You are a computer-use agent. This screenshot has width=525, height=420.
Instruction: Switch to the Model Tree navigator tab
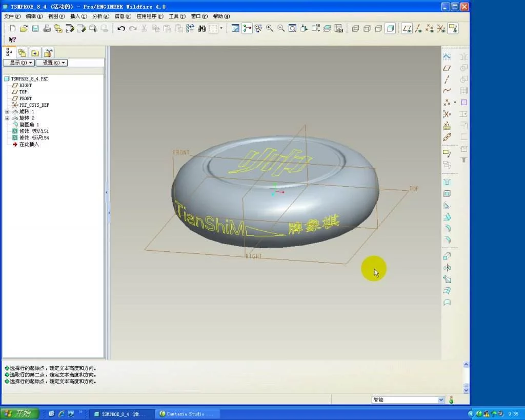point(9,52)
